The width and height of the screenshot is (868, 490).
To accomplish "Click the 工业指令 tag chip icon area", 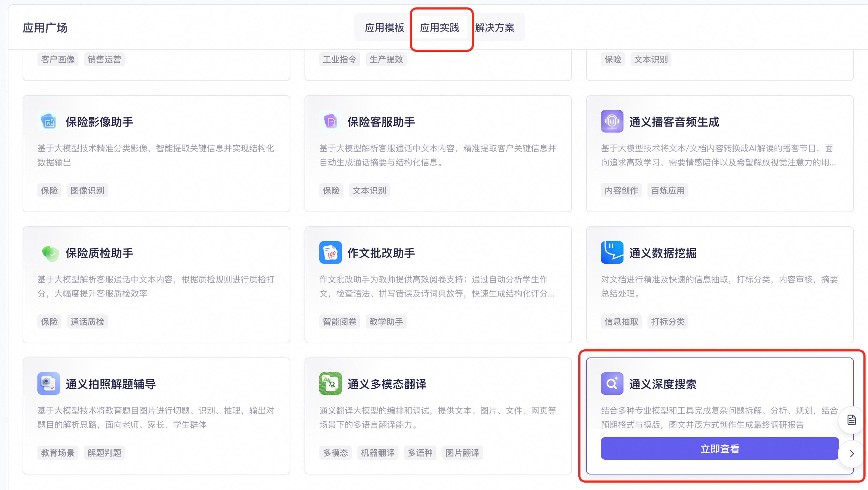I will click(339, 59).
